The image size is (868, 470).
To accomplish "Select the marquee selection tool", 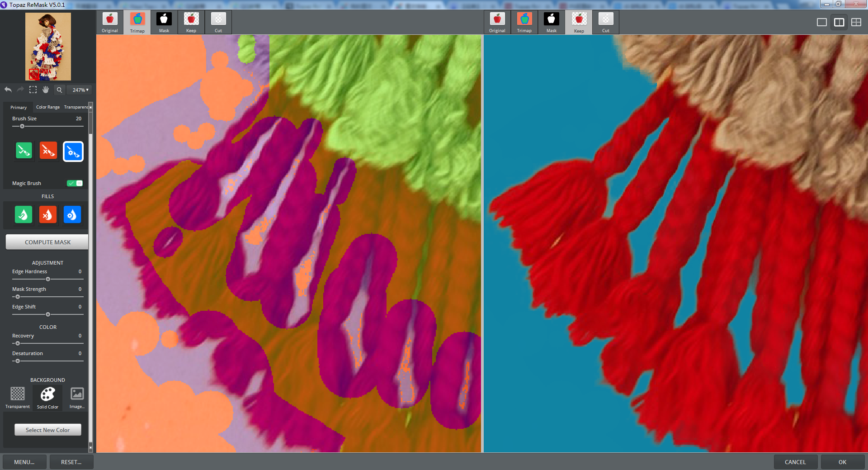I will (33, 90).
